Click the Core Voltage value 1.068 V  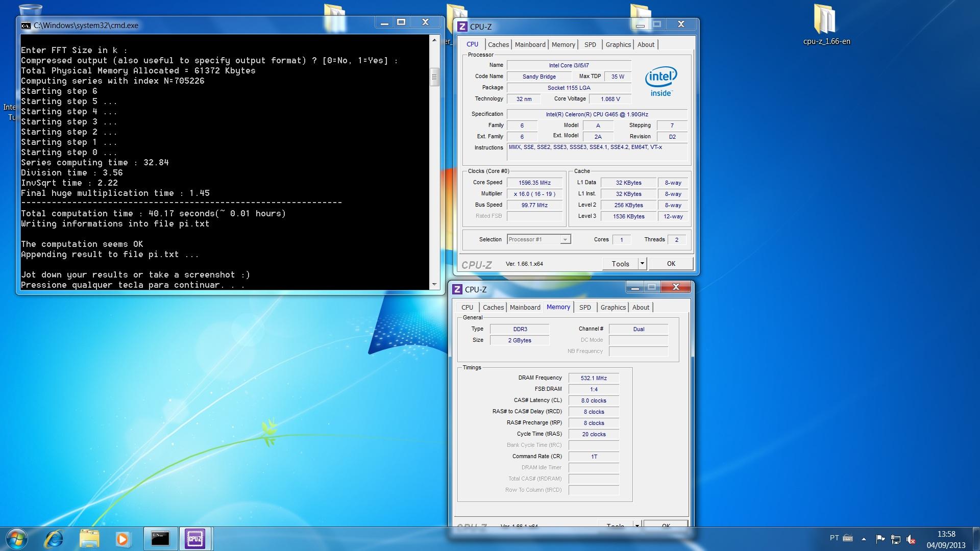(610, 99)
